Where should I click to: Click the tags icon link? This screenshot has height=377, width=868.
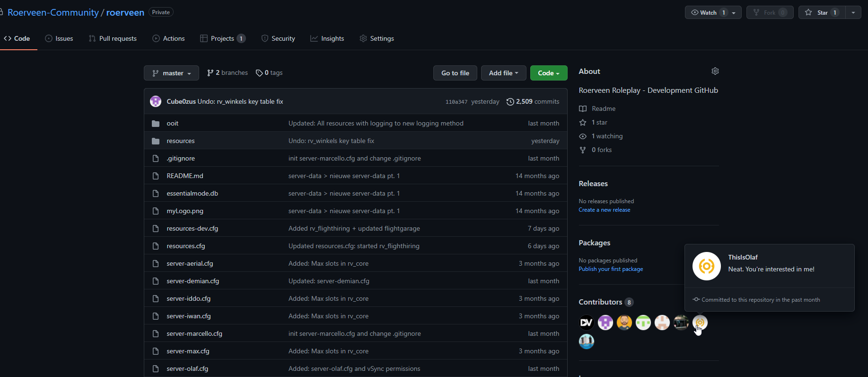point(259,73)
